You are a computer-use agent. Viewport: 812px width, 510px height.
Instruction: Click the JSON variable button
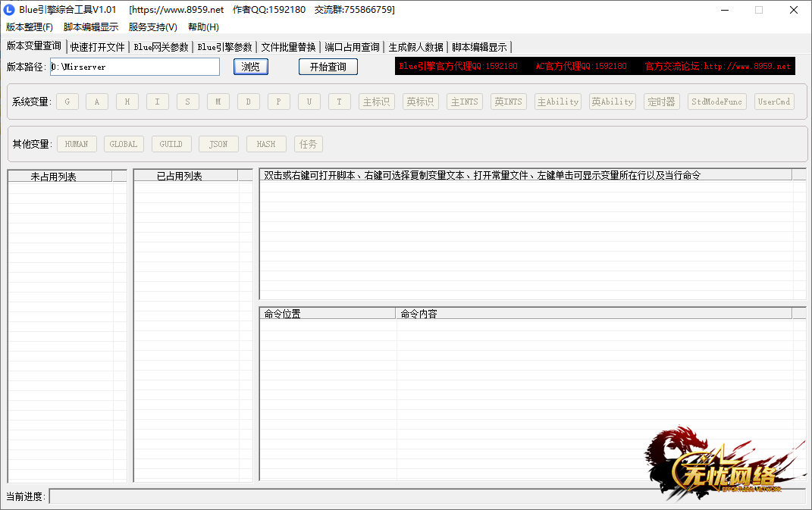pyautogui.click(x=218, y=144)
